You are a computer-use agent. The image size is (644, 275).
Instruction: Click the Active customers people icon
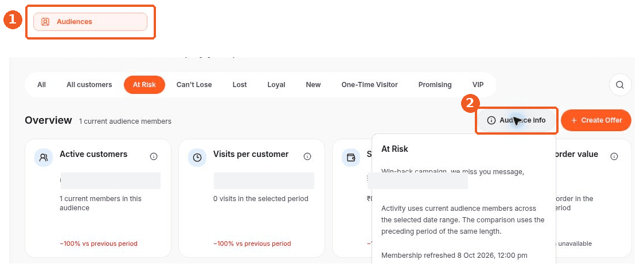tap(44, 158)
